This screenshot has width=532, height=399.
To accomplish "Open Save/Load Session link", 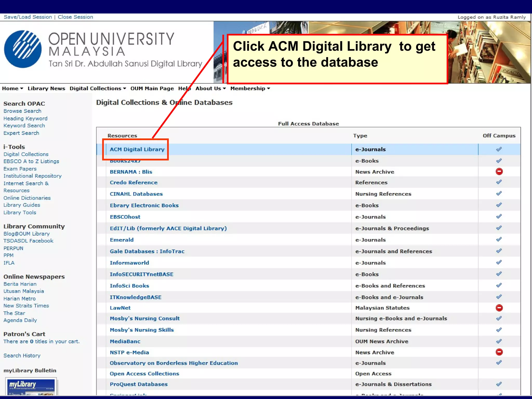I will (28, 17).
